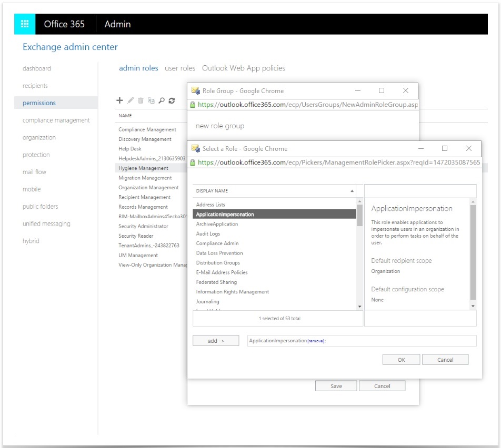Switch to user roles tab

coord(180,68)
